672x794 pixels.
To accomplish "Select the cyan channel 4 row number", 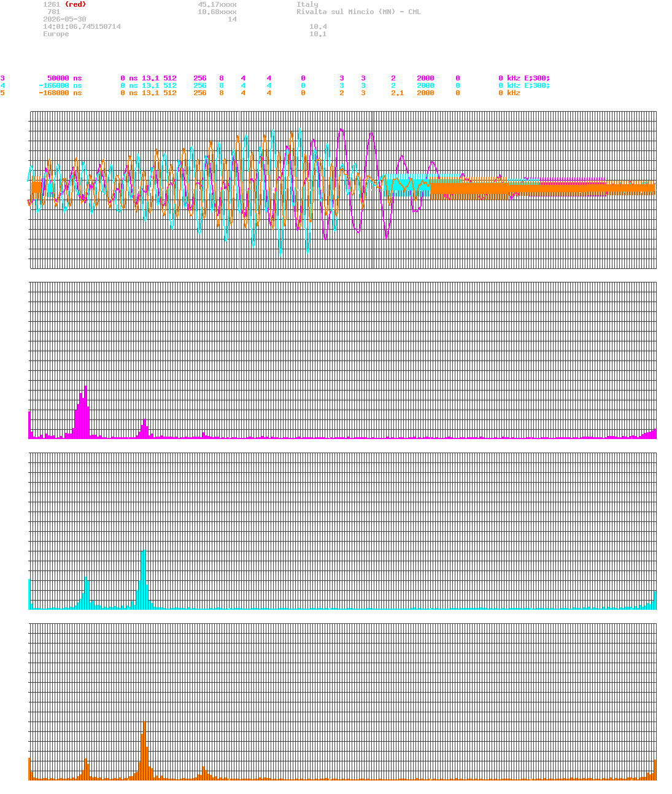I will [2, 85].
